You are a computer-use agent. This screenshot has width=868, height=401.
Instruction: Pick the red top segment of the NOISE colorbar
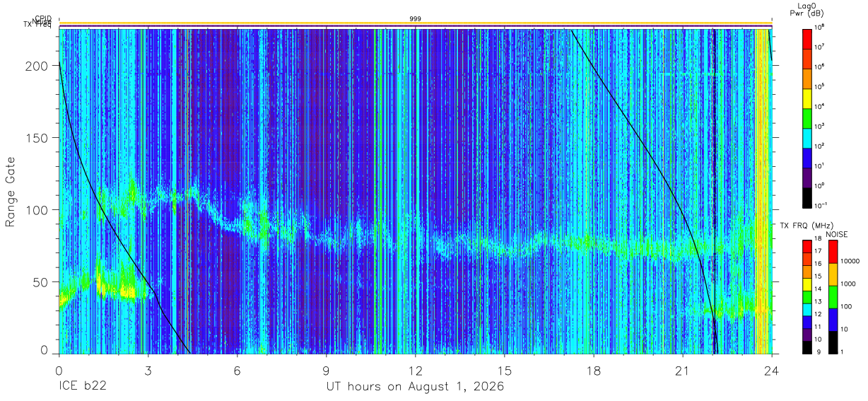pyautogui.click(x=832, y=251)
